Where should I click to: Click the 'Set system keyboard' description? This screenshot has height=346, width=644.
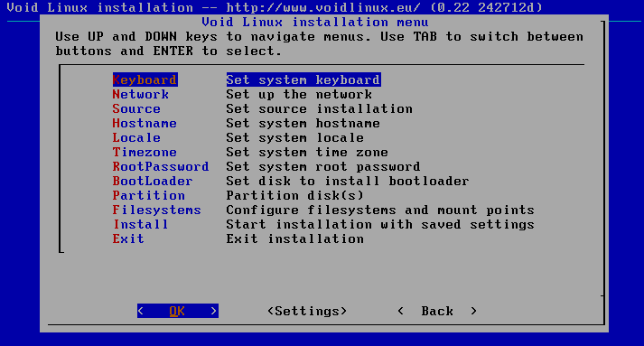click(x=303, y=79)
